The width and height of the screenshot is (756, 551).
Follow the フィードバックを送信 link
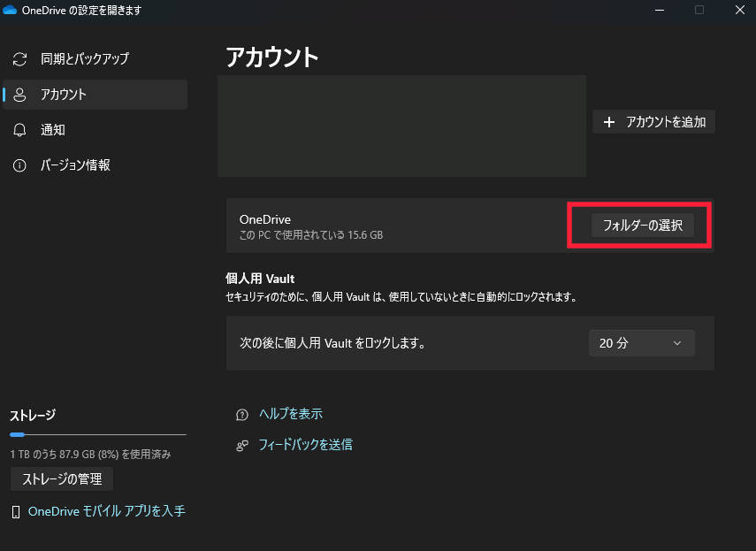click(x=306, y=445)
